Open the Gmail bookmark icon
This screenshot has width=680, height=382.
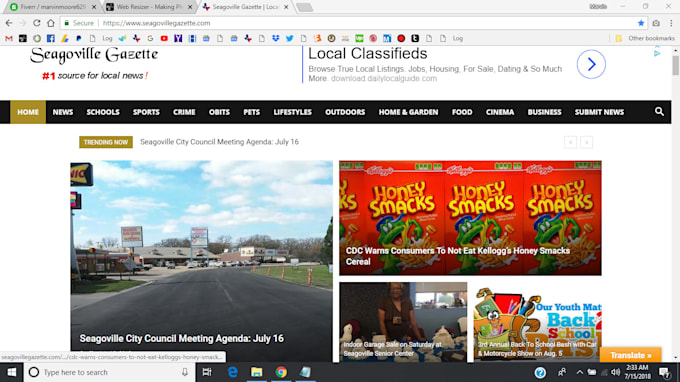pos(9,39)
